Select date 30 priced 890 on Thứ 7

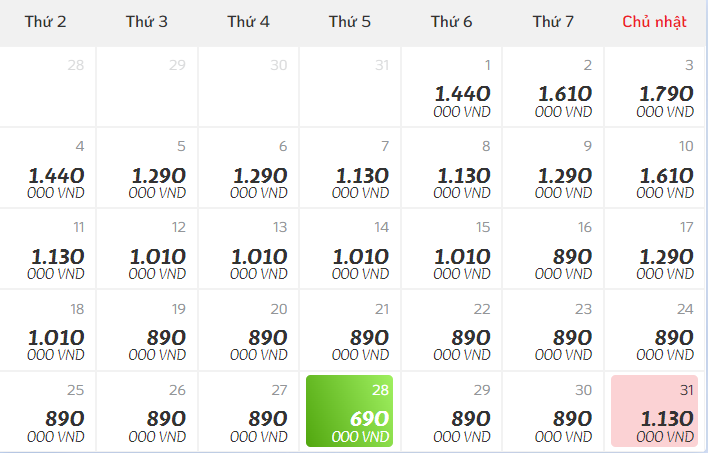(x=553, y=411)
